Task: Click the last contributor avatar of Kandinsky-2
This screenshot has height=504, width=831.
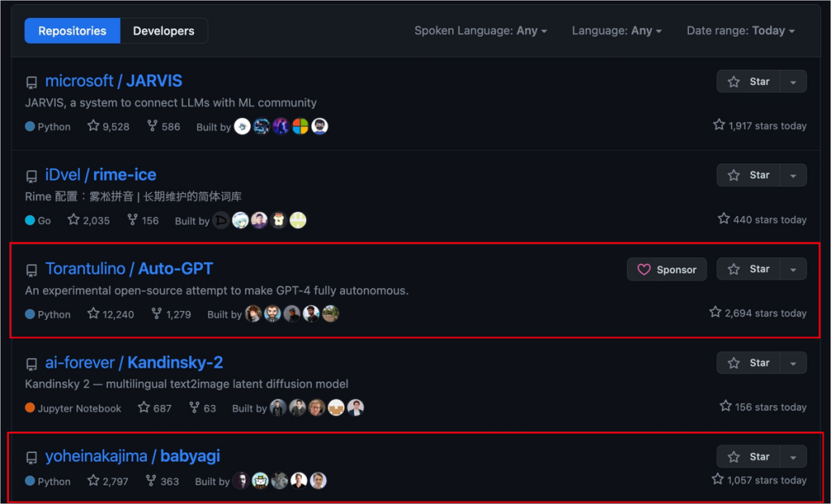Action: (355, 407)
